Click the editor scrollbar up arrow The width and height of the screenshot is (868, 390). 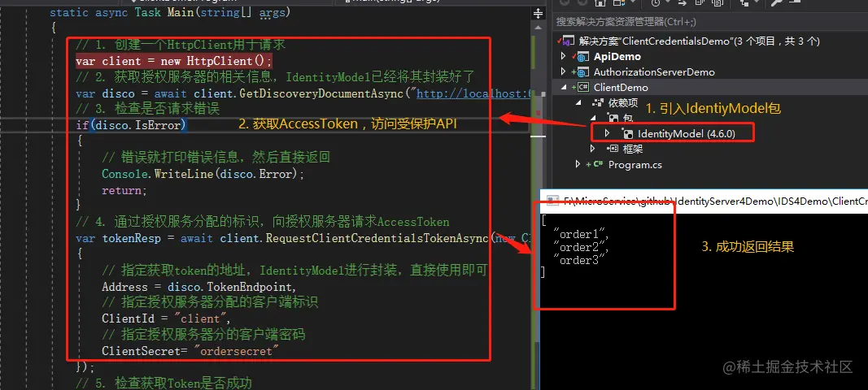[x=537, y=28]
